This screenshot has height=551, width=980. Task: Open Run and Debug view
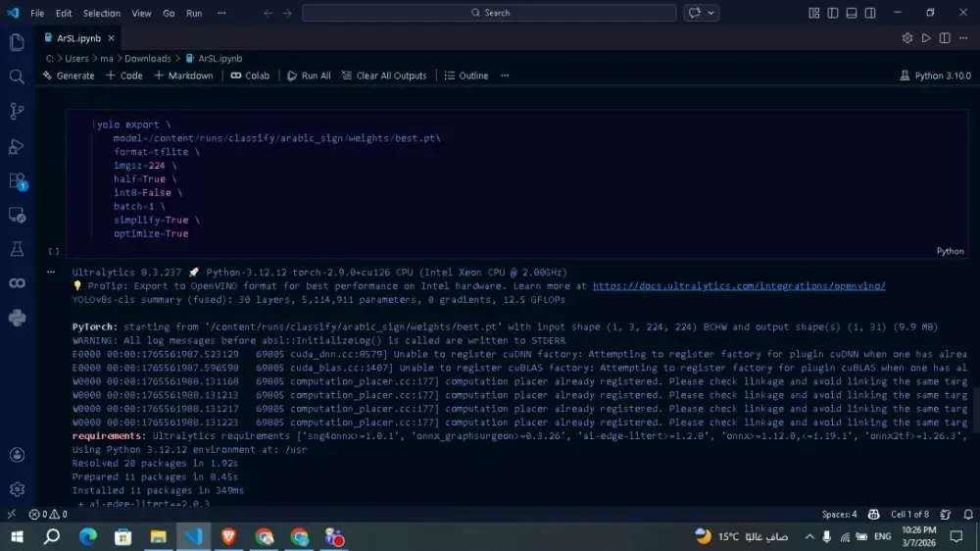point(17,146)
